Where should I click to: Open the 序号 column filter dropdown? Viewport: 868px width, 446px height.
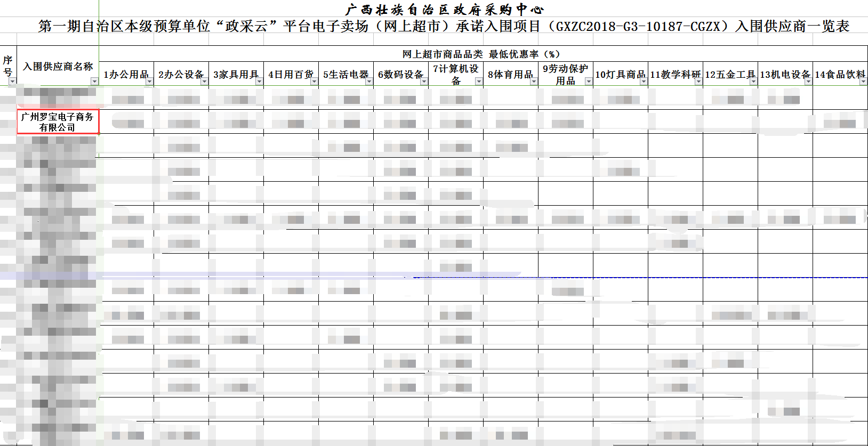pyautogui.click(x=12, y=82)
